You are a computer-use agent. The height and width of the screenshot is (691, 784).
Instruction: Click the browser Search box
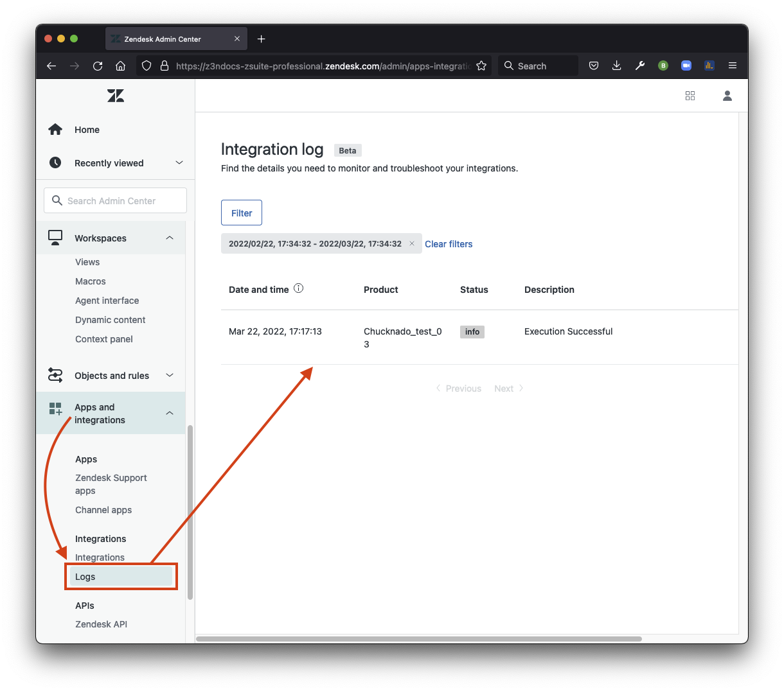coord(538,66)
